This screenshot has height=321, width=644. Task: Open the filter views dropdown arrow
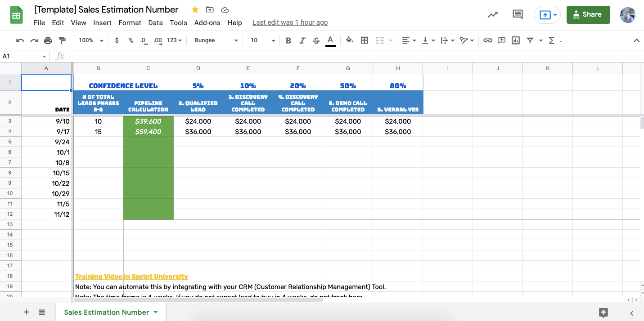541,40
